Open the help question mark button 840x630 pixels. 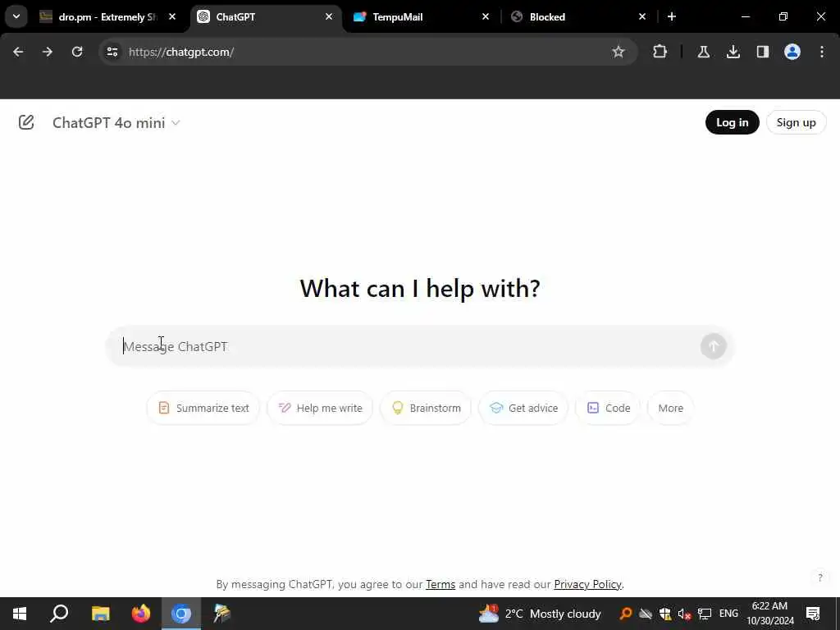[819, 577]
